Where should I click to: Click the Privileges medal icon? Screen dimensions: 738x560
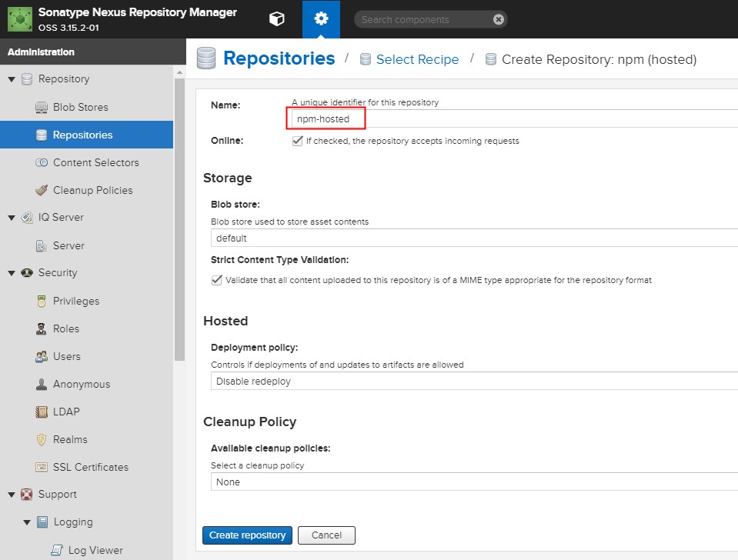(x=42, y=301)
